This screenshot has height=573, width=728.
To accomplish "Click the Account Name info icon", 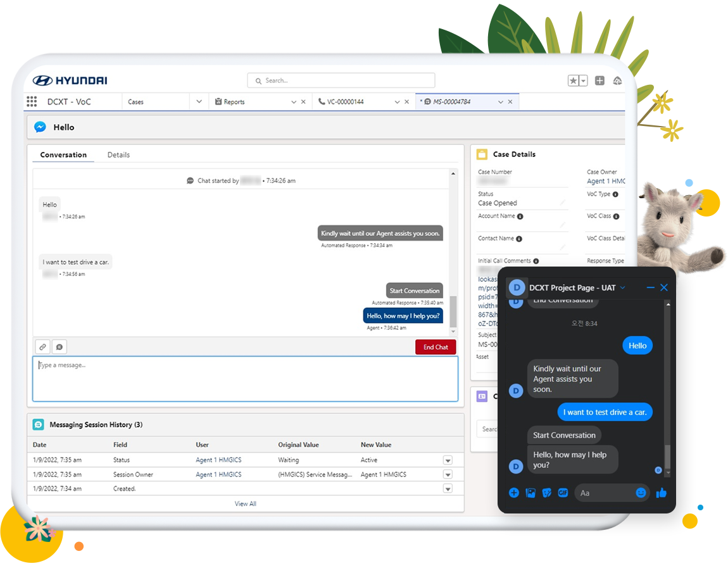I will (x=520, y=217).
